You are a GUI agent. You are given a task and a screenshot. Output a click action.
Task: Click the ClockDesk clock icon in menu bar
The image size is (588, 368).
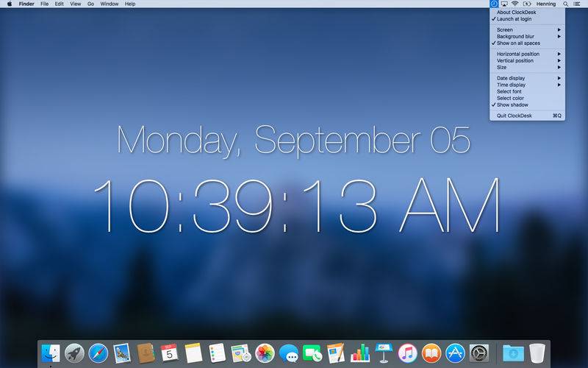point(494,4)
